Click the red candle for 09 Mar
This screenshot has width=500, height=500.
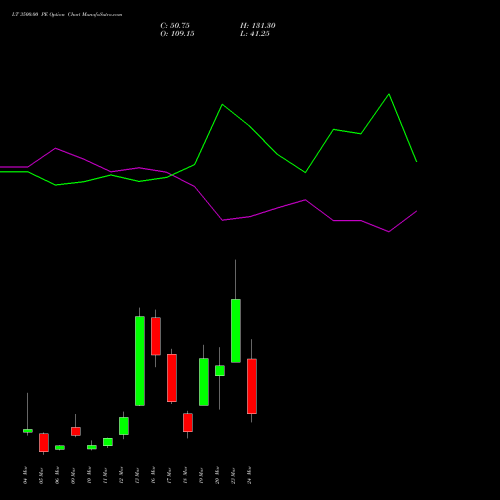76,431
